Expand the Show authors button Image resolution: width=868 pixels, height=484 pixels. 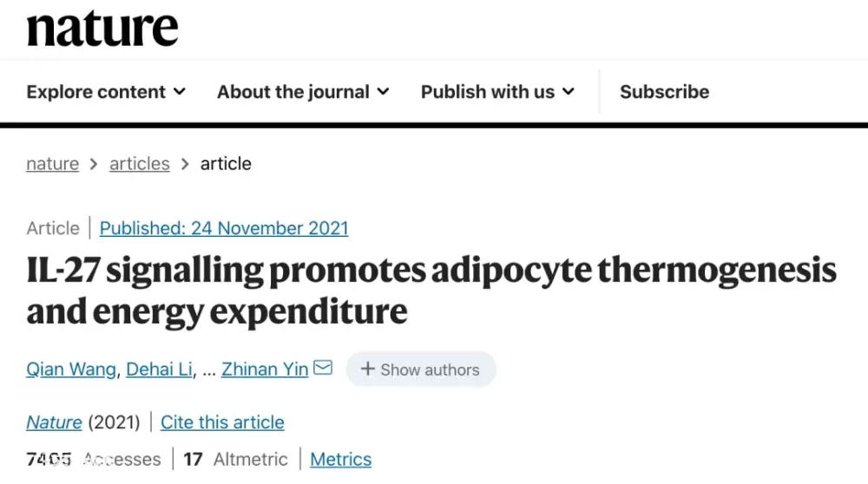[421, 369]
